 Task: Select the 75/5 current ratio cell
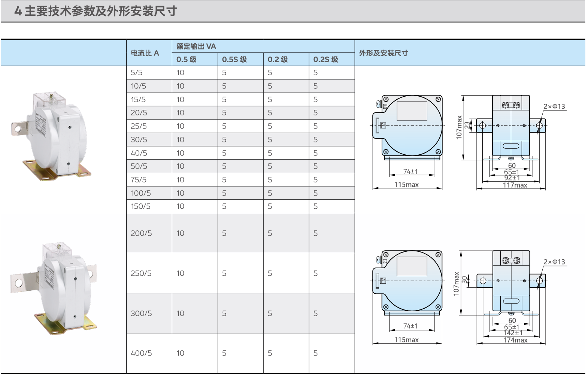(x=139, y=180)
